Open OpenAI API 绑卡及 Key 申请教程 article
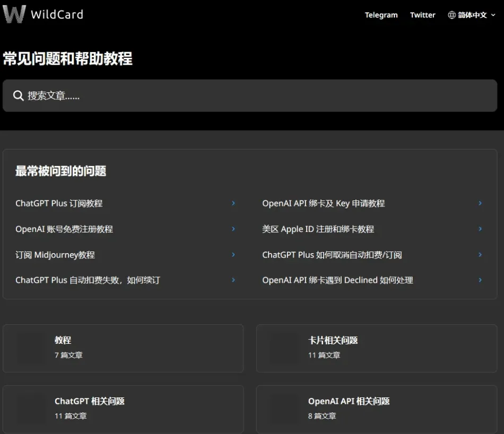Image resolution: width=504 pixels, height=434 pixels. tap(323, 203)
